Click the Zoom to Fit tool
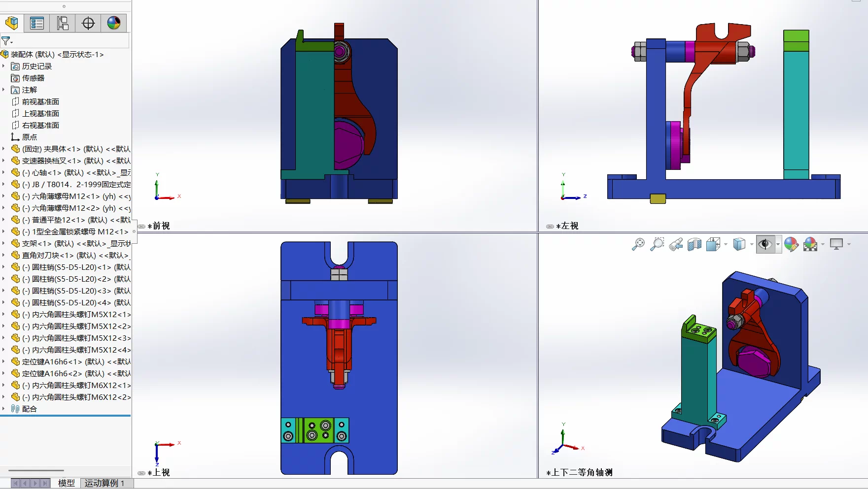This screenshot has height=489, width=868. (x=638, y=244)
